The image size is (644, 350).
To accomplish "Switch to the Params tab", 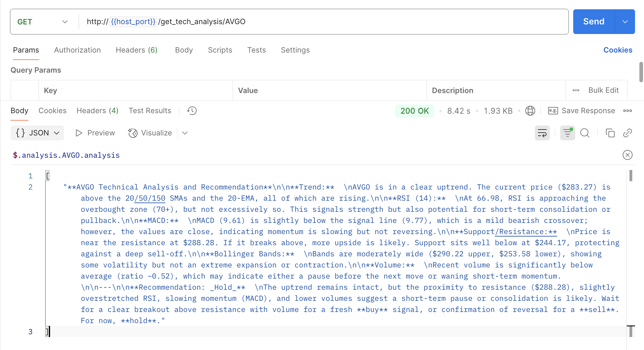I will 26,50.
